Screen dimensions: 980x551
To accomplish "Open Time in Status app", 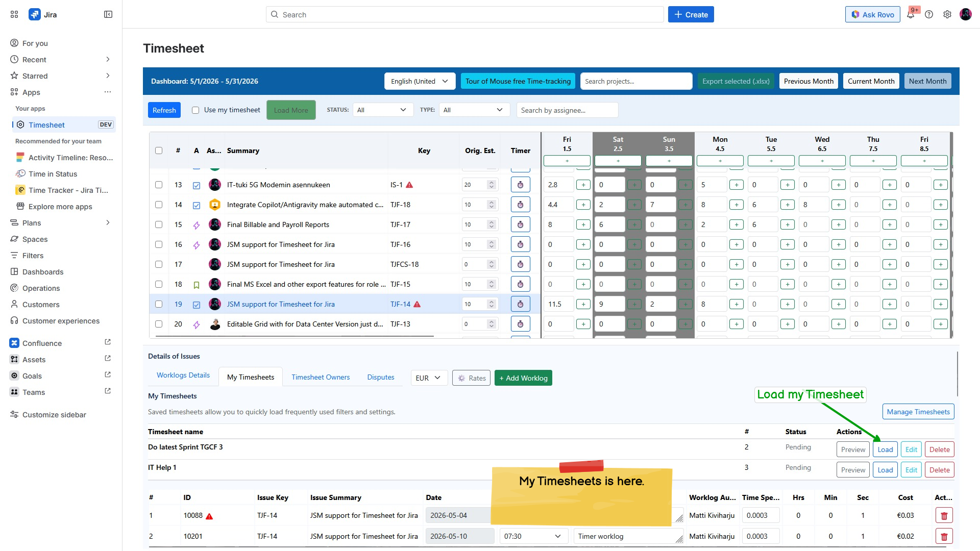I will click(53, 173).
